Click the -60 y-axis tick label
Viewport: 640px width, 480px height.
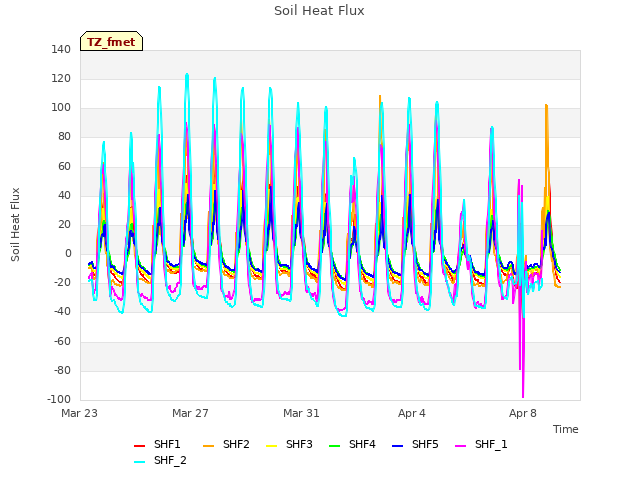pos(62,341)
